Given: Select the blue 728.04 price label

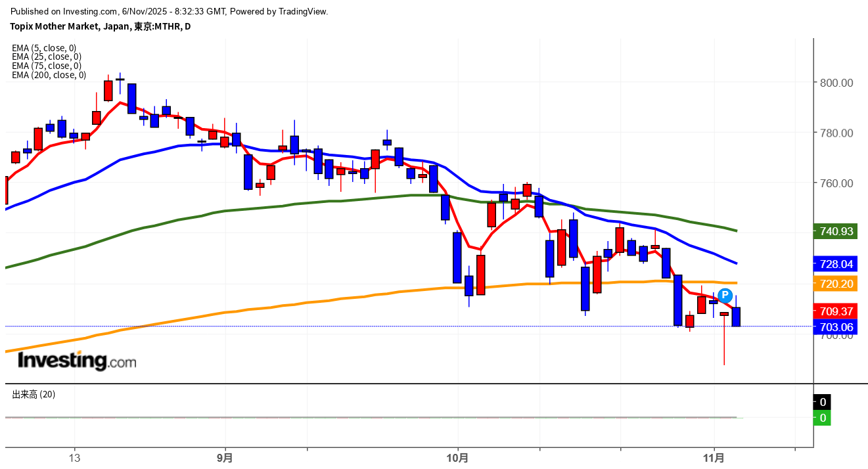Looking at the screenshot, I should tap(836, 264).
